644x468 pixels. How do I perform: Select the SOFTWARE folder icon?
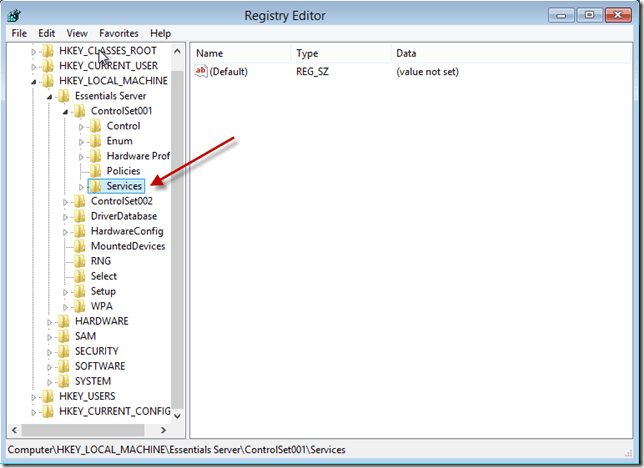[64, 366]
